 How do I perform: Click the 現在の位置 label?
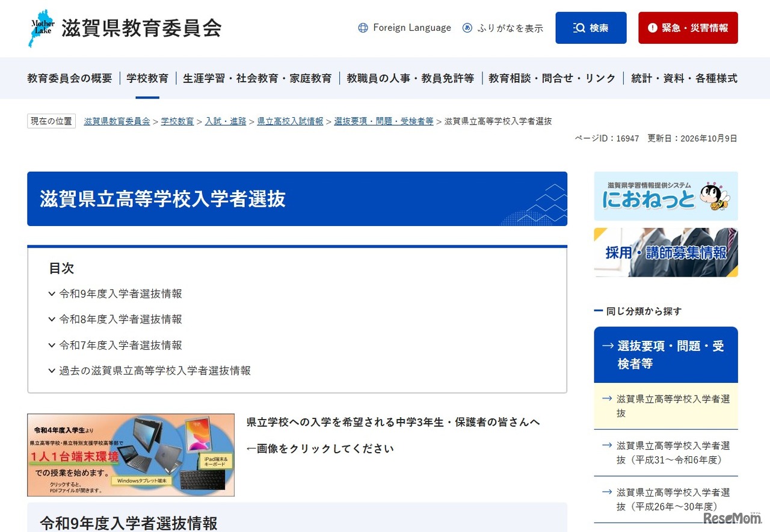click(51, 121)
